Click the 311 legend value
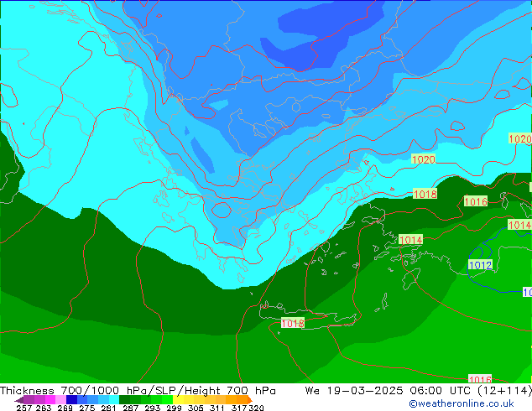Image resolution: width=532 pixels, height=411 pixels. [217, 408]
